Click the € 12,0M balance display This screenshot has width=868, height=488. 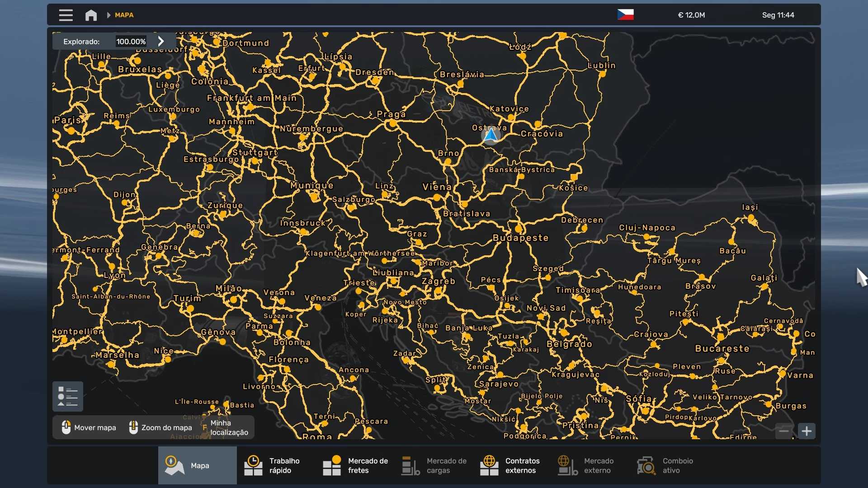691,15
